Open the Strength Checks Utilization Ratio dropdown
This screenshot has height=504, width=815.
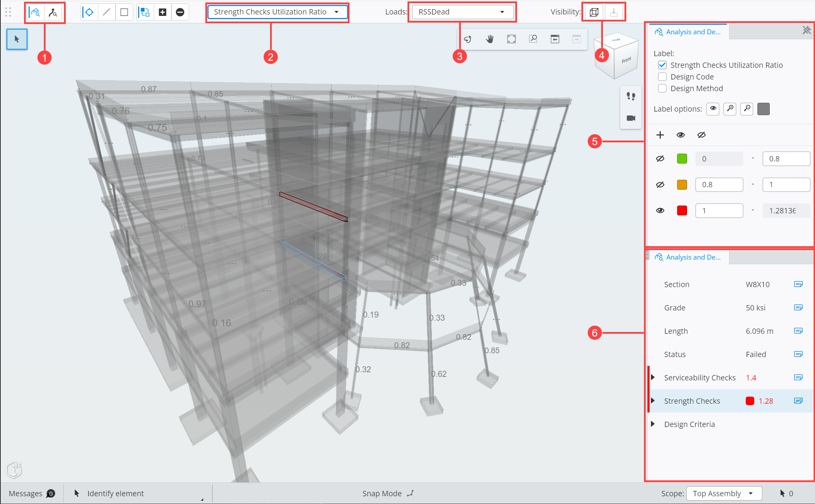[x=277, y=12]
